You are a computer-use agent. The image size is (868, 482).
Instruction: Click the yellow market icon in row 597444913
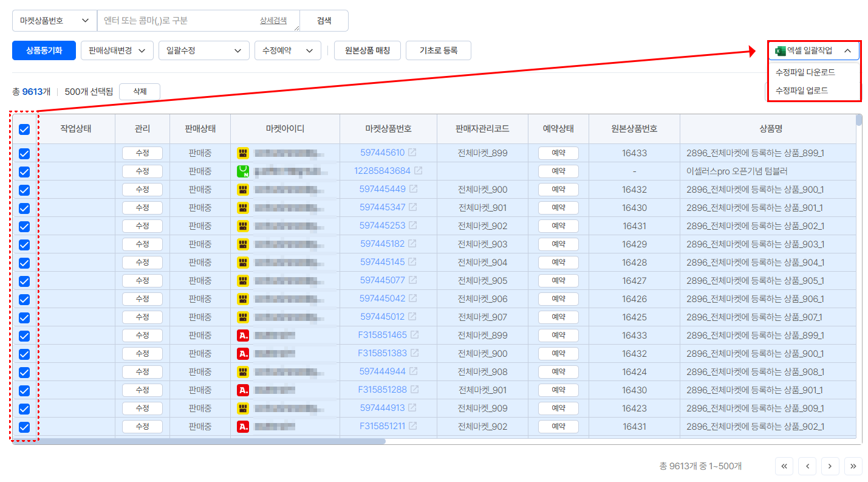point(243,408)
